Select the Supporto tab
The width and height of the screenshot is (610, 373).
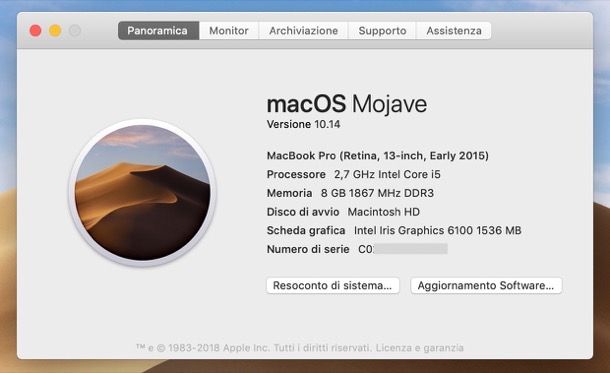[x=382, y=31]
